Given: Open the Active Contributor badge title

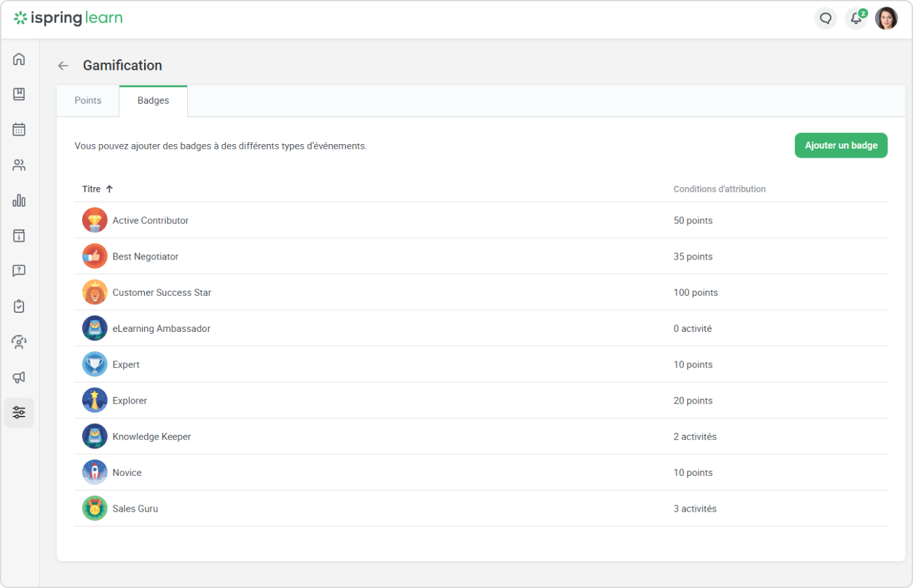Looking at the screenshot, I should click(x=150, y=220).
